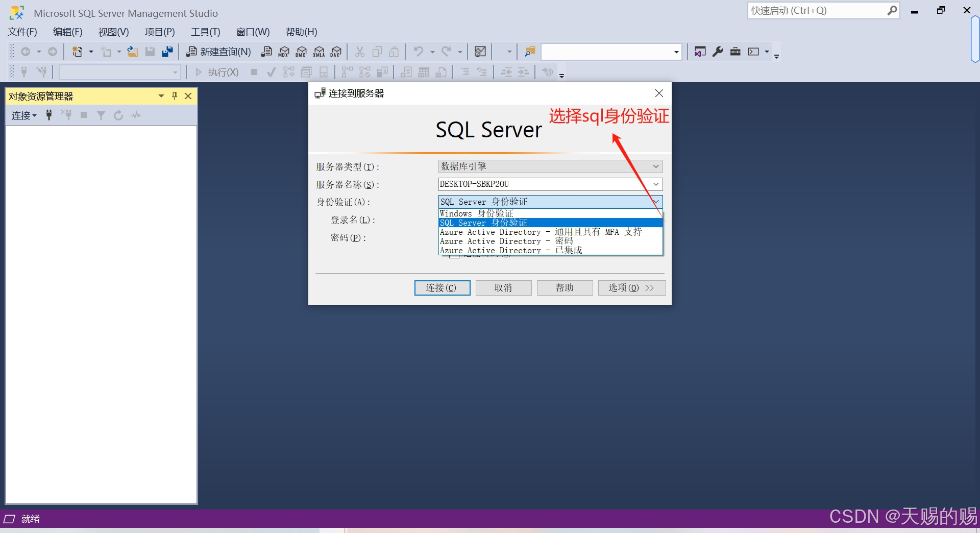Image resolution: width=980 pixels, height=533 pixels.
Task: Select Windows 身份验证 from the list
Action: (x=551, y=213)
